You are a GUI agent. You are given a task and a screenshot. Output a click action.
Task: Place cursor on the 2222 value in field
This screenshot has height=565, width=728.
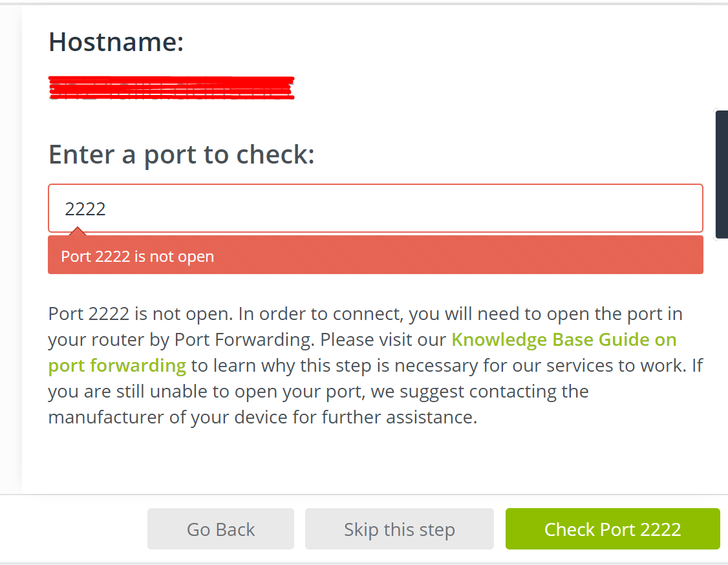85,209
